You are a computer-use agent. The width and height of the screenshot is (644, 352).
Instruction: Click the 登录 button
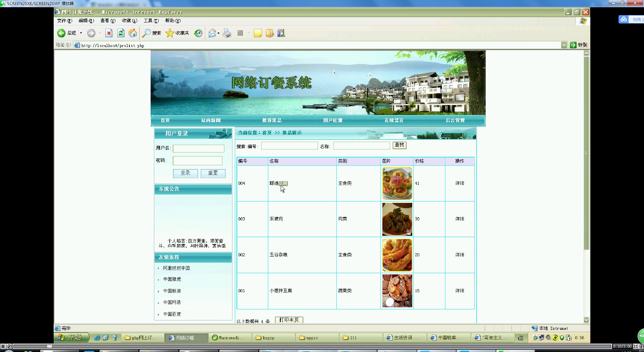[185, 173]
